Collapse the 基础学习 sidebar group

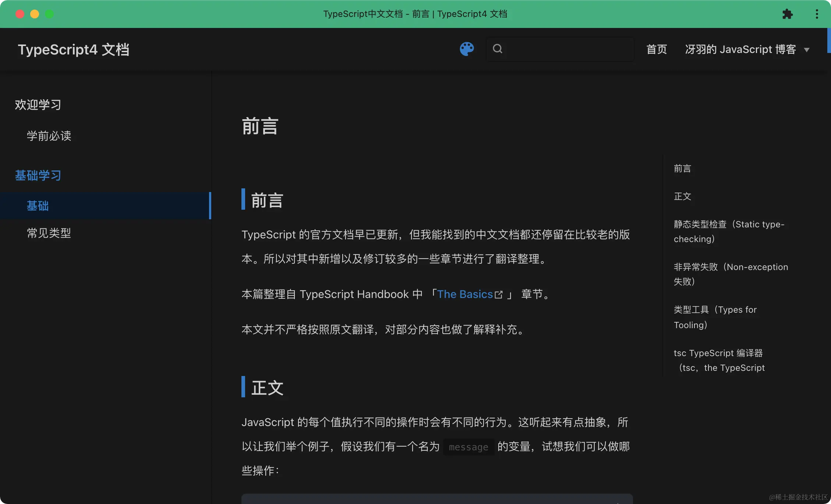click(x=38, y=175)
